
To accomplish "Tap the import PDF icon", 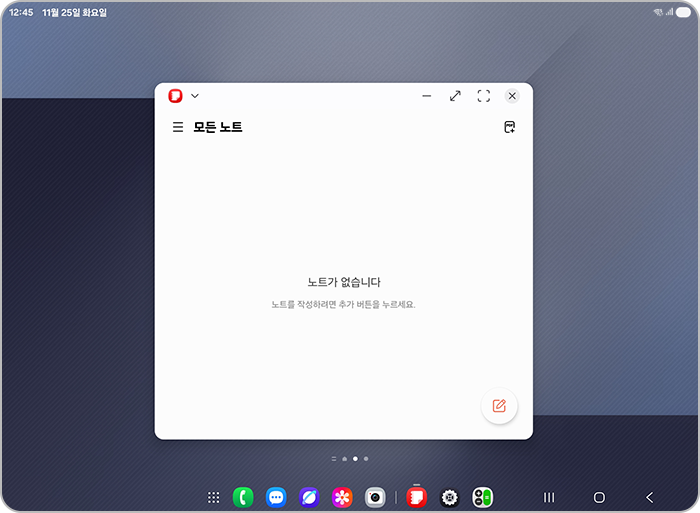I will (509, 127).
